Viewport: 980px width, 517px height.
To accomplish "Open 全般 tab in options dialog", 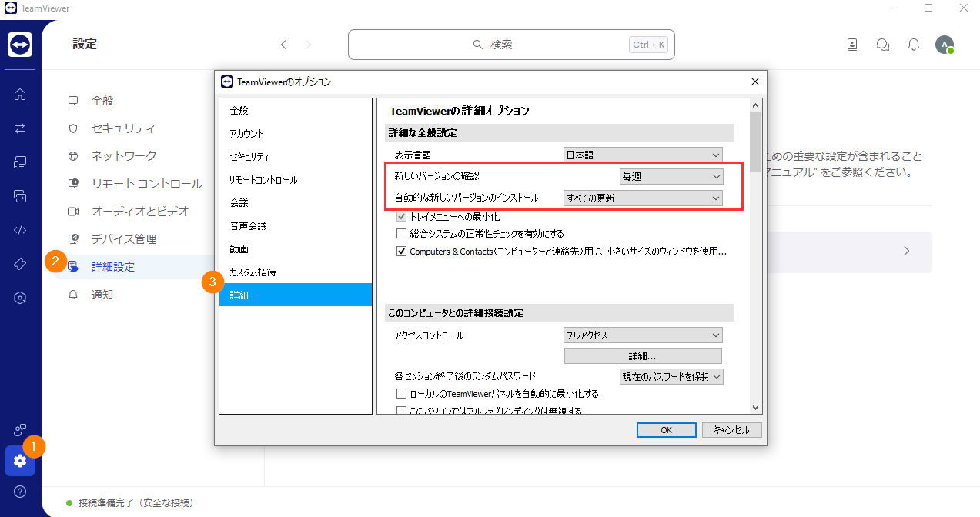I will [296, 111].
